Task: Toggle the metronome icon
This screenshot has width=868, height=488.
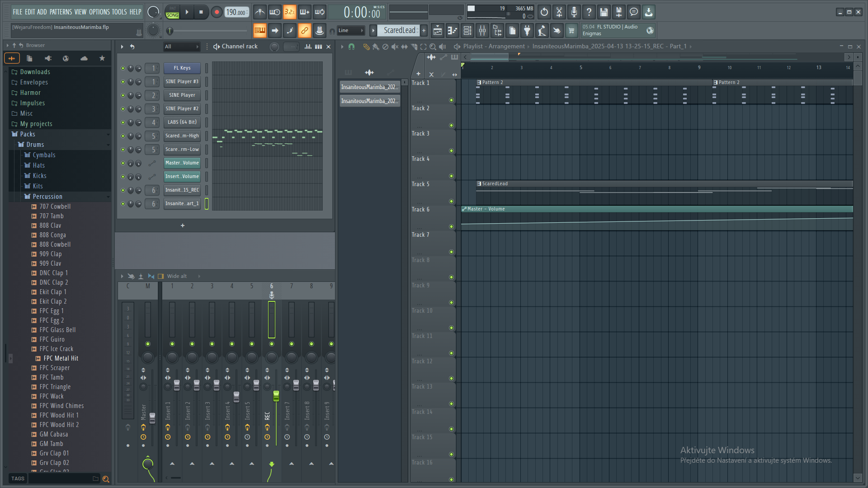Action: pyautogui.click(x=259, y=12)
